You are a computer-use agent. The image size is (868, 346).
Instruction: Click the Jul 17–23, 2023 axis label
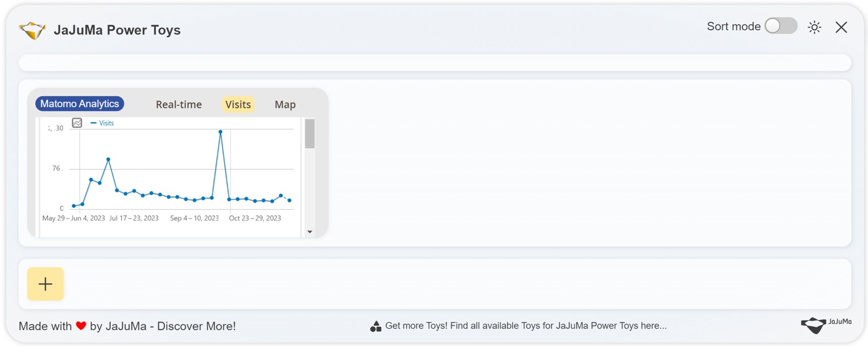(x=134, y=218)
